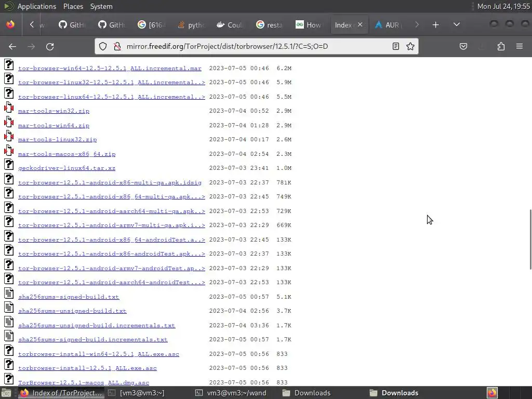
Task: Open sha256sums-unsigned-build.txt
Action: coord(72,311)
